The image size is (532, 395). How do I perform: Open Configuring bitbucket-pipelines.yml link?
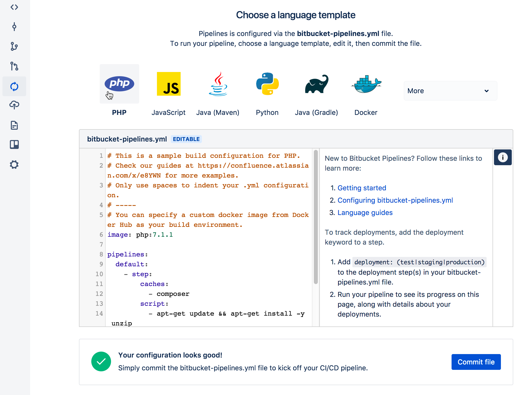(395, 200)
